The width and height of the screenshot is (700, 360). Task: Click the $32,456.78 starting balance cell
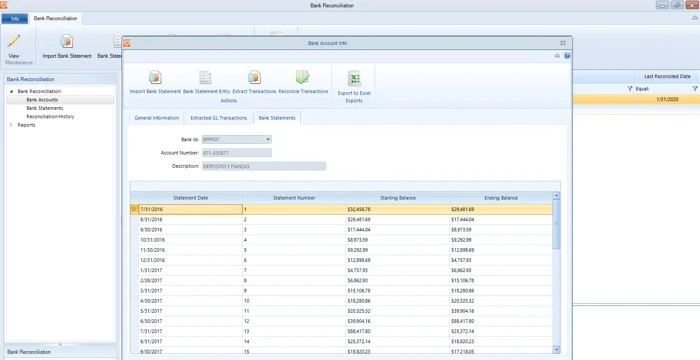pos(398,209)
